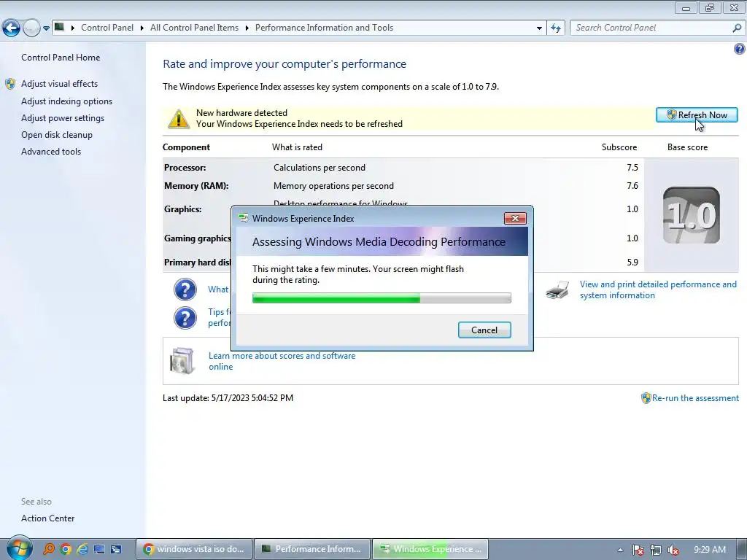The height and width of the screenshot is (560, 747).
Task: Click the shield icon beside Re-run
Action: (646, 398)
